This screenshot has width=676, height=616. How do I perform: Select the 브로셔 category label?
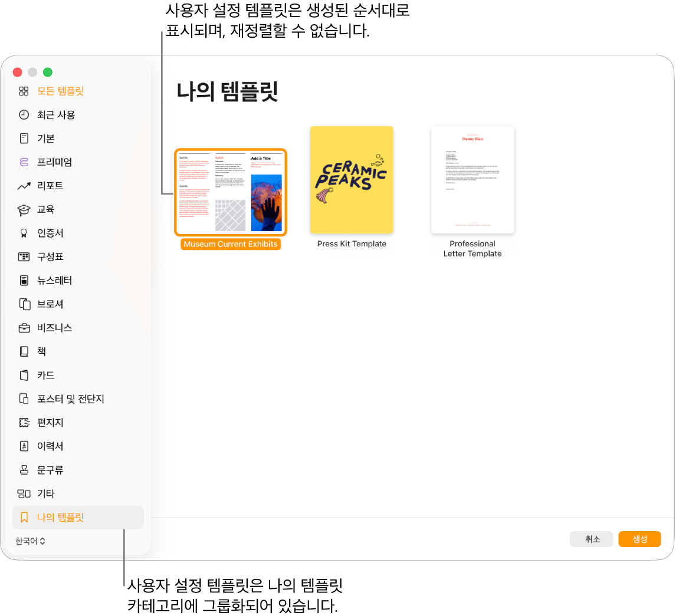coord(50,304)
